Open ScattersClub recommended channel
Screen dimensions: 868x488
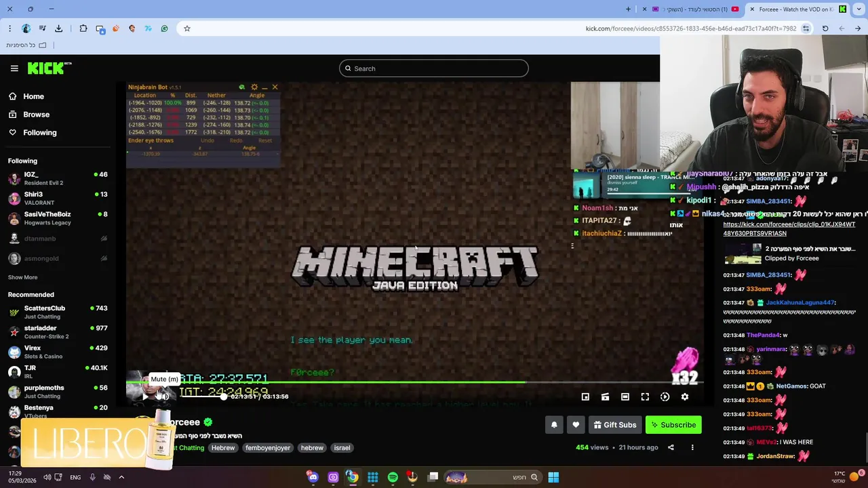(58, 312)
